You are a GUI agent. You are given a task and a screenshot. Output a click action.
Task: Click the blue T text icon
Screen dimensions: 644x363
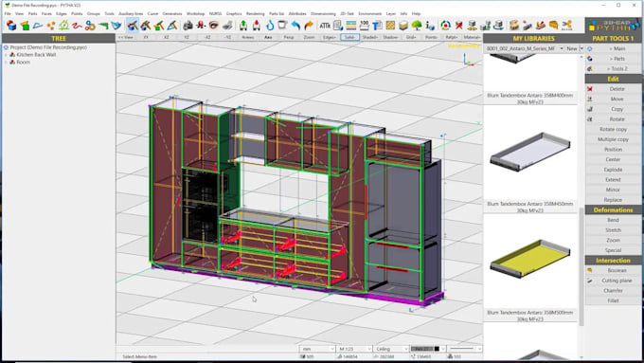point(377,26)
